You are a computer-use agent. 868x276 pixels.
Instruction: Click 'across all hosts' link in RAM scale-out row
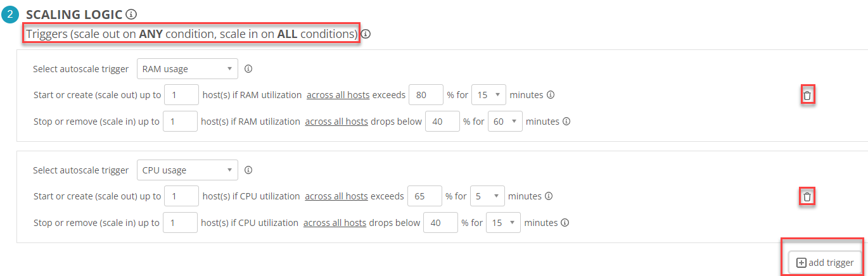click(338, 95)
